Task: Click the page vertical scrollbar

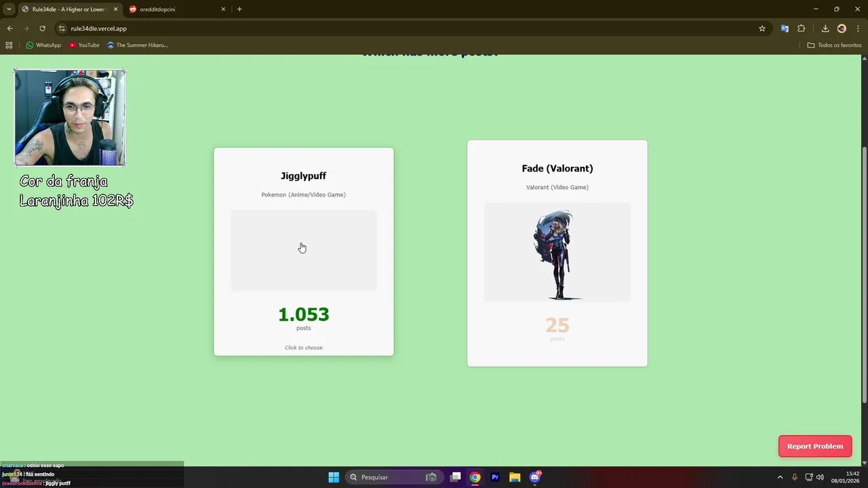Action: click(864, 274)
